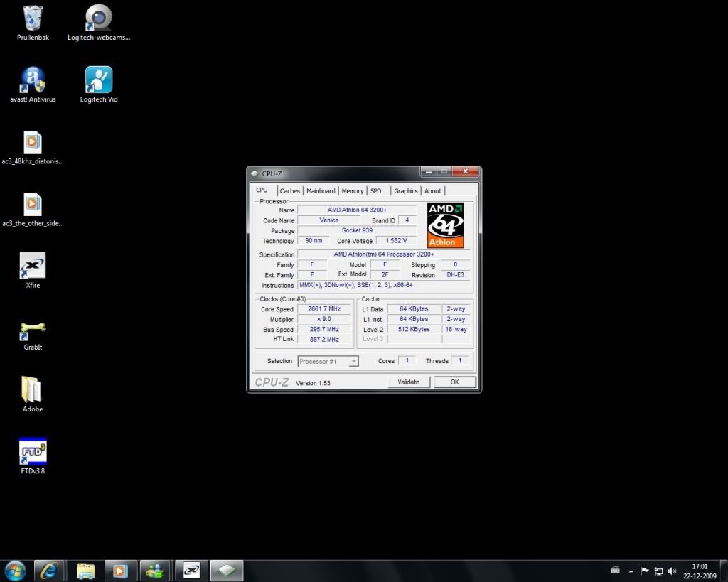Click the Technology value 90 nm
This screenshot has height=582, width=728.
[x=314, y=240]
